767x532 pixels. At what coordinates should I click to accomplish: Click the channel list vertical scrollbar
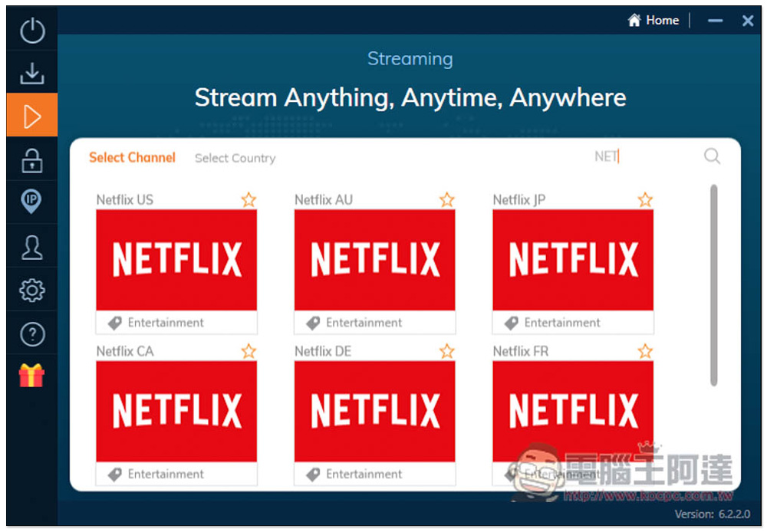pyautogui.click(x=713, y=285)
